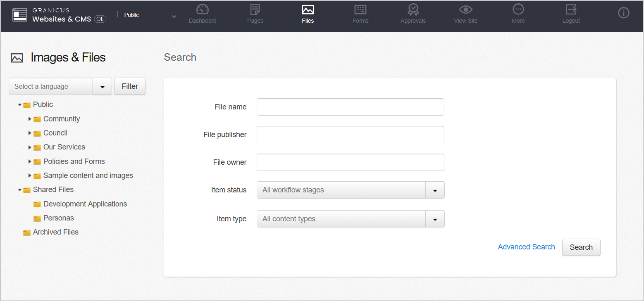Open the Dashboard gauge icon

tap(203, 9)
